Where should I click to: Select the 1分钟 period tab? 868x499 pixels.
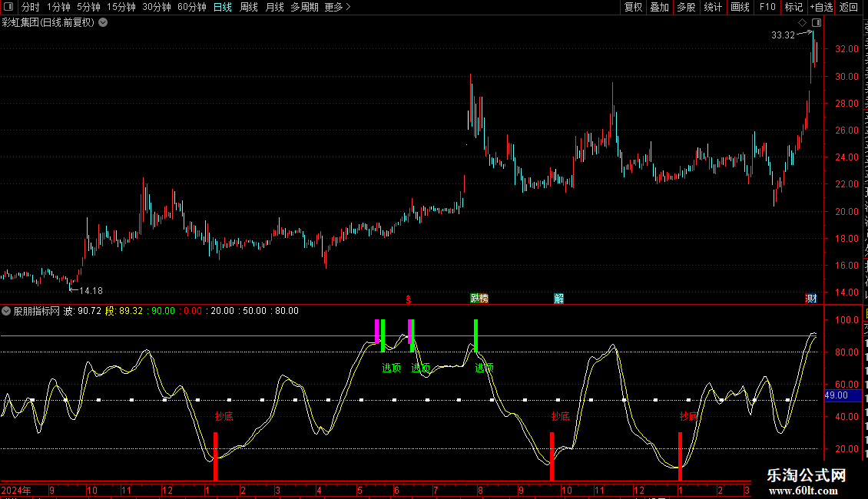58,7
